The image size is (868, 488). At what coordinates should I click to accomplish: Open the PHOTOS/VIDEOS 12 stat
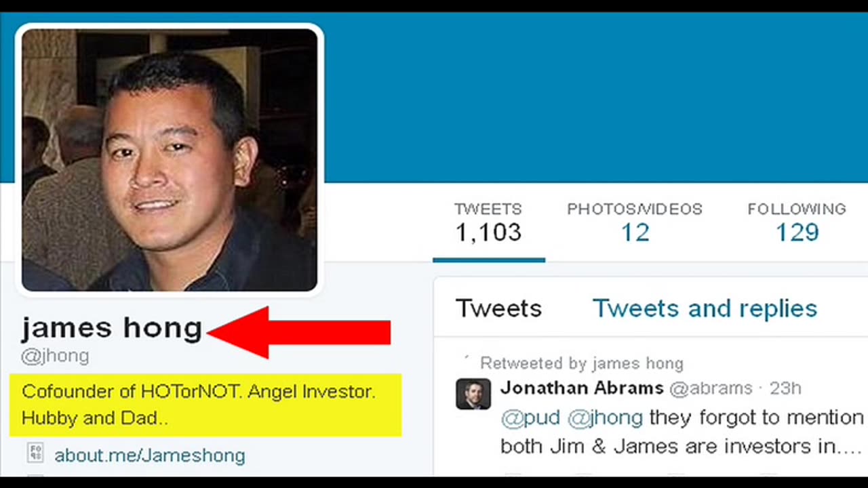pyautogui.click(x=635, y=222)
